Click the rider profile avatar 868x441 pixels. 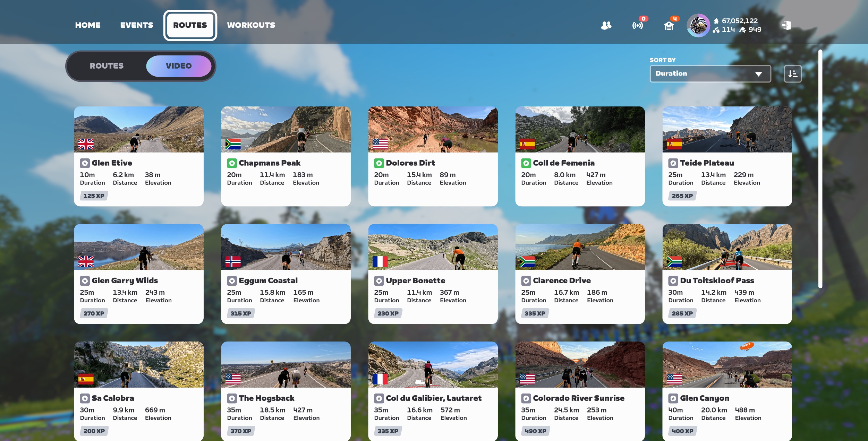[x=698, y=25]
